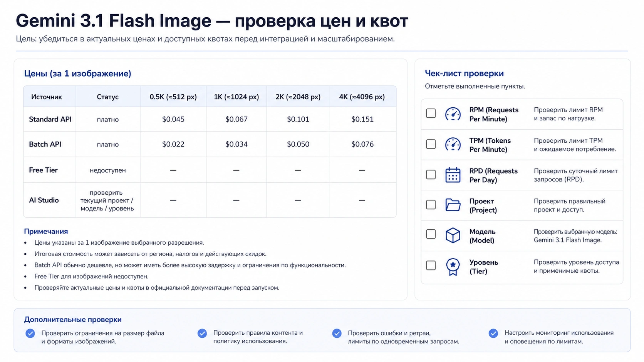Click note about Batch API being cheaper

point(190,265)
